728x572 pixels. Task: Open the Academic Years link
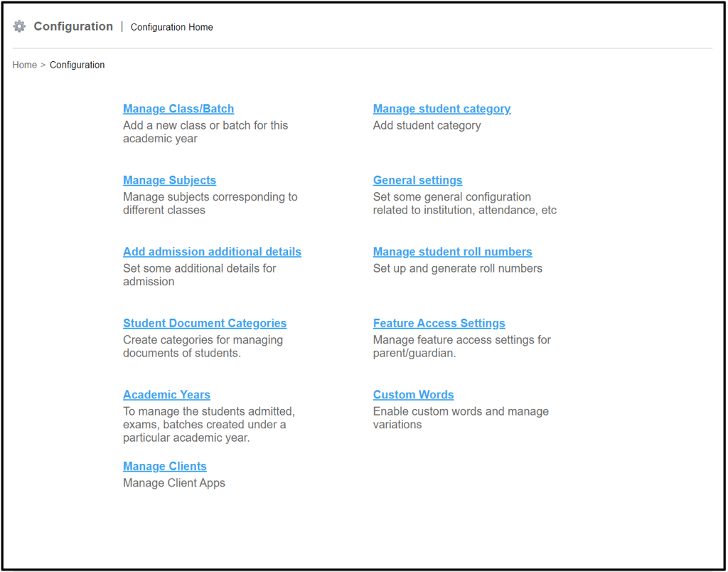pyautogui.click(x=166, y=395)
